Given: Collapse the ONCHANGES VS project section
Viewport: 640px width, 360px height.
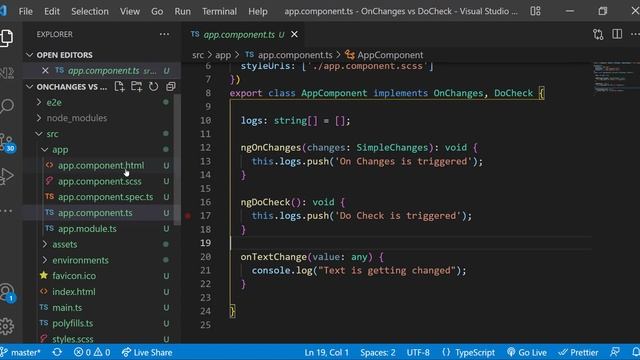Looking at the screenshot, I should (29, 87).
